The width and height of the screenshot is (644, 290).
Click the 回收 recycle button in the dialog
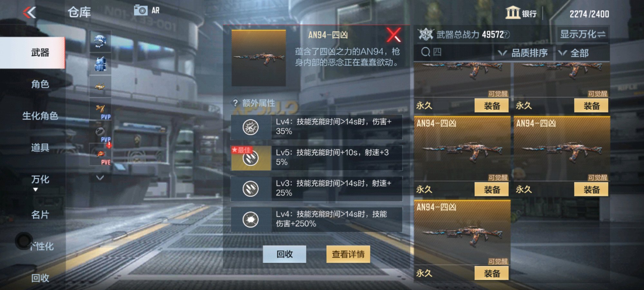pos(284,254)
